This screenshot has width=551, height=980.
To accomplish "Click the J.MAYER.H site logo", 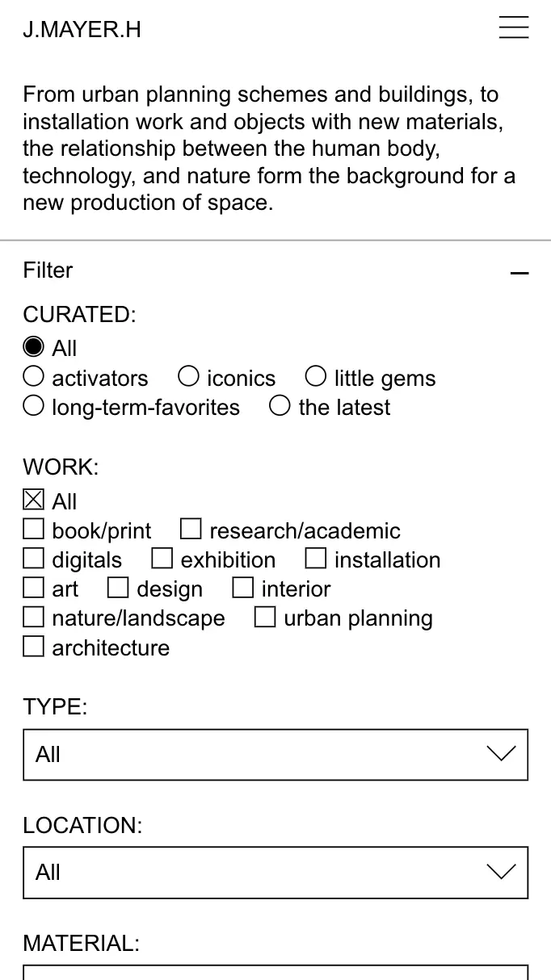I will 82,30.
